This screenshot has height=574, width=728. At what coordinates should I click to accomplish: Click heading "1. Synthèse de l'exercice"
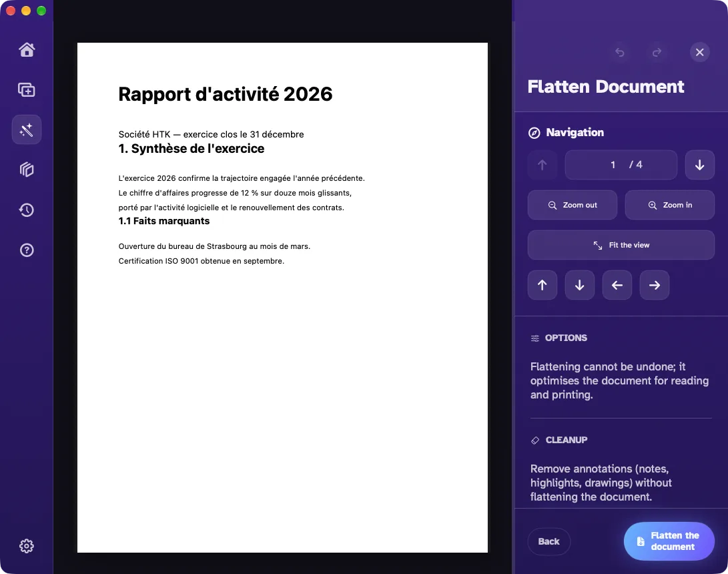[x=192, y=149]
